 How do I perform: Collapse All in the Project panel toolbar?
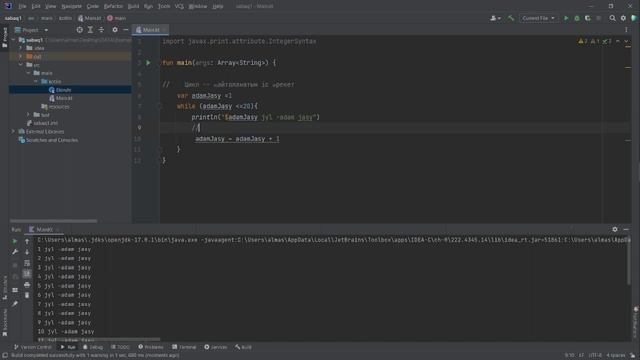(101, 30)
